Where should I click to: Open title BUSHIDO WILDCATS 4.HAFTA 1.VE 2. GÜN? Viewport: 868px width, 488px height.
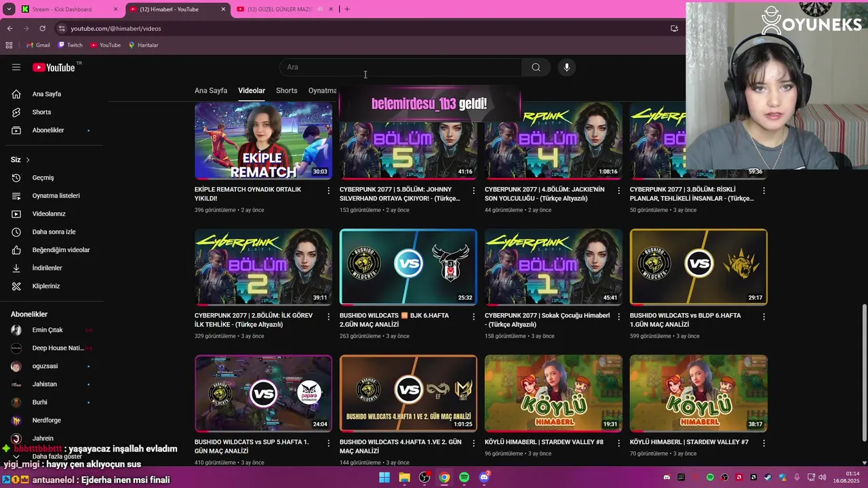(x=400, y=447)
